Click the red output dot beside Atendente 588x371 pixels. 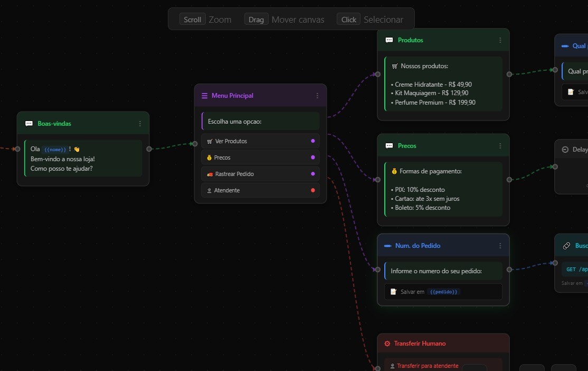(x=313, y=190)
